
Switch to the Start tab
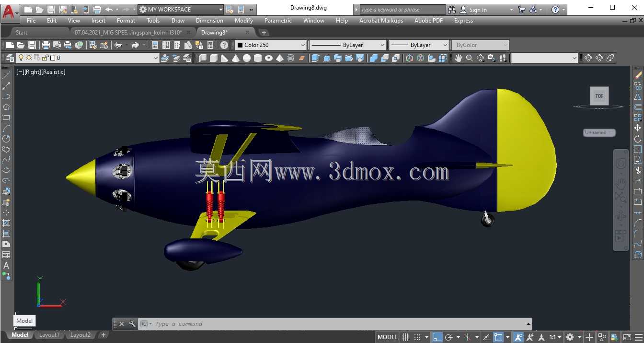(22, 33)
